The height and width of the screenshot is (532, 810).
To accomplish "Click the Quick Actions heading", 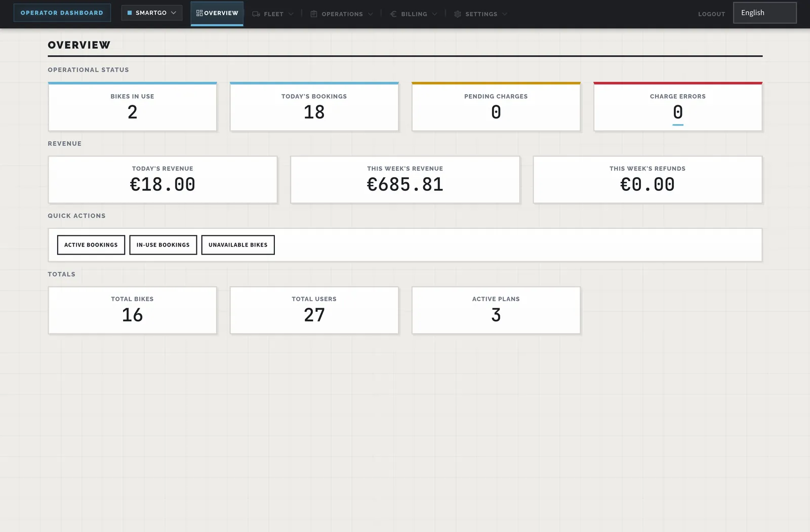I will (77, 216).
